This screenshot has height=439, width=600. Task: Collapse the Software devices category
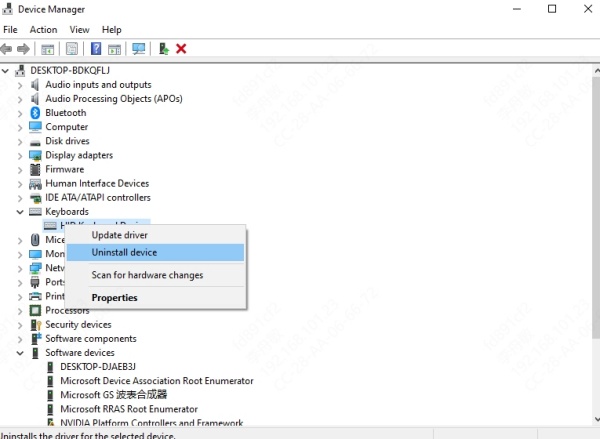(20, 353)
